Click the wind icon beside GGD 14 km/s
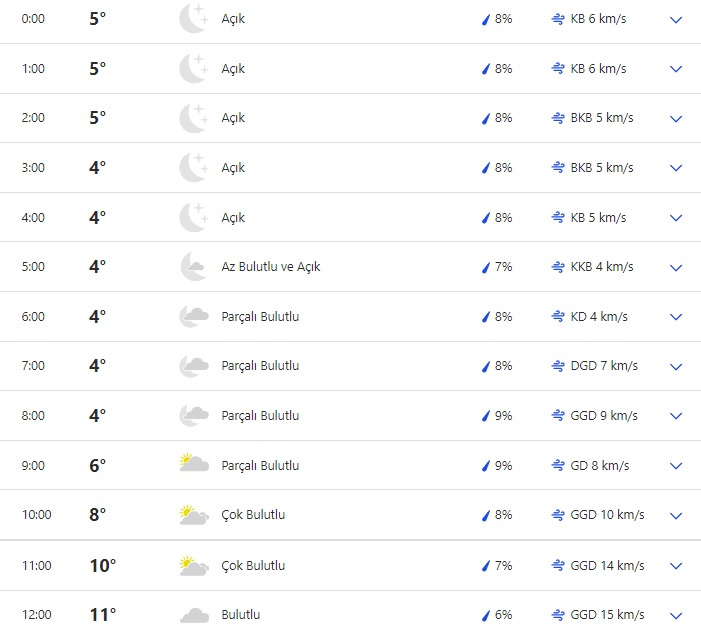Screen dimensions: 701x639 pos(558,565)
